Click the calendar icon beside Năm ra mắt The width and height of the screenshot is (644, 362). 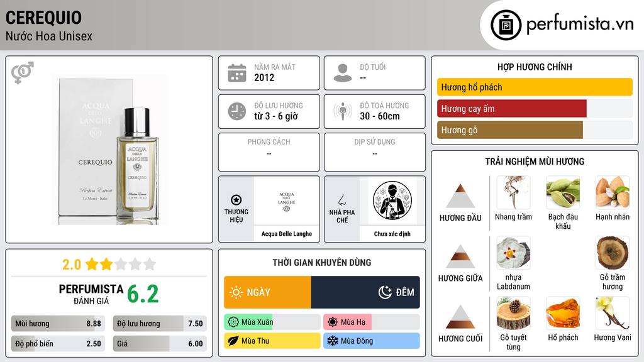pyautogui.click(x=237, y=73)
